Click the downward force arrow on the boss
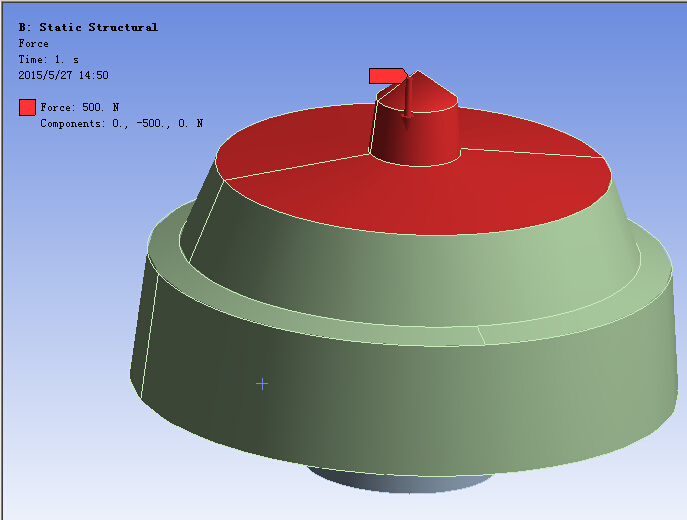The image size is (687, 520). click(x=407, y=104)
